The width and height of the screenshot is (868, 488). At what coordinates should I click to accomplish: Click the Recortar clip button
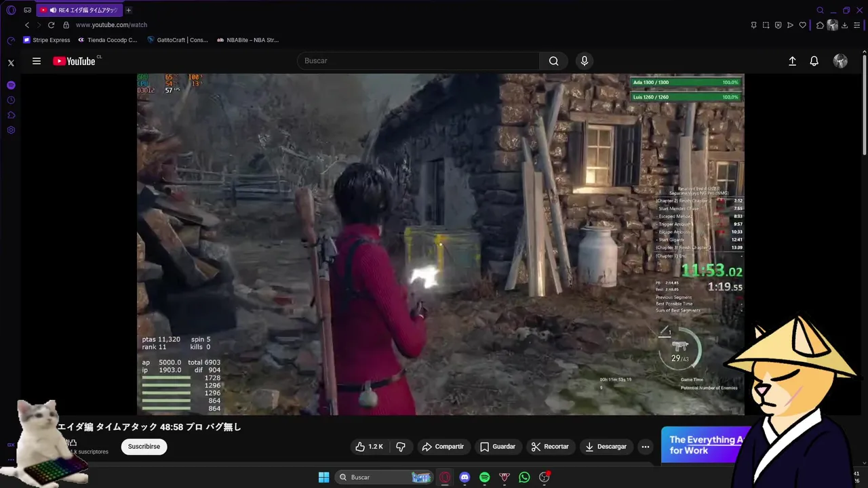pyautogui.click(x=550, y=447)
